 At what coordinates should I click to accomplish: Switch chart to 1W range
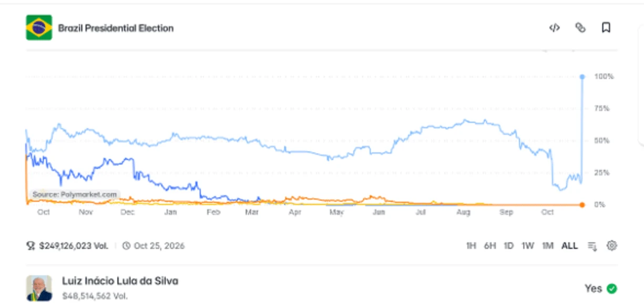point(528,245)
